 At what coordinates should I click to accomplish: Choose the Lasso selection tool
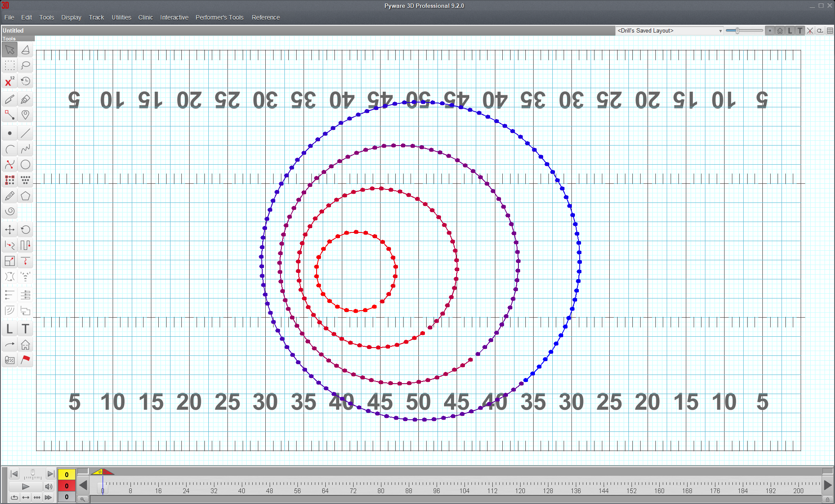pos(26,66)
